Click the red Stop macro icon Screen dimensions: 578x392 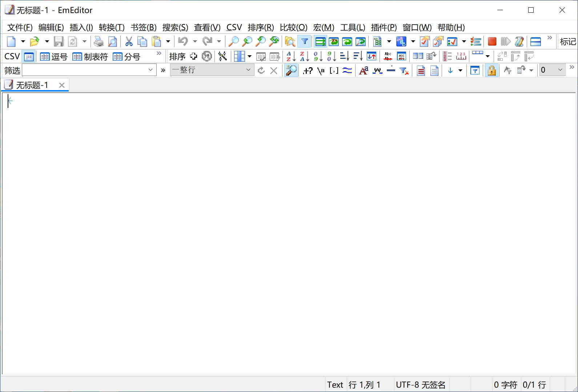(492, 42)
